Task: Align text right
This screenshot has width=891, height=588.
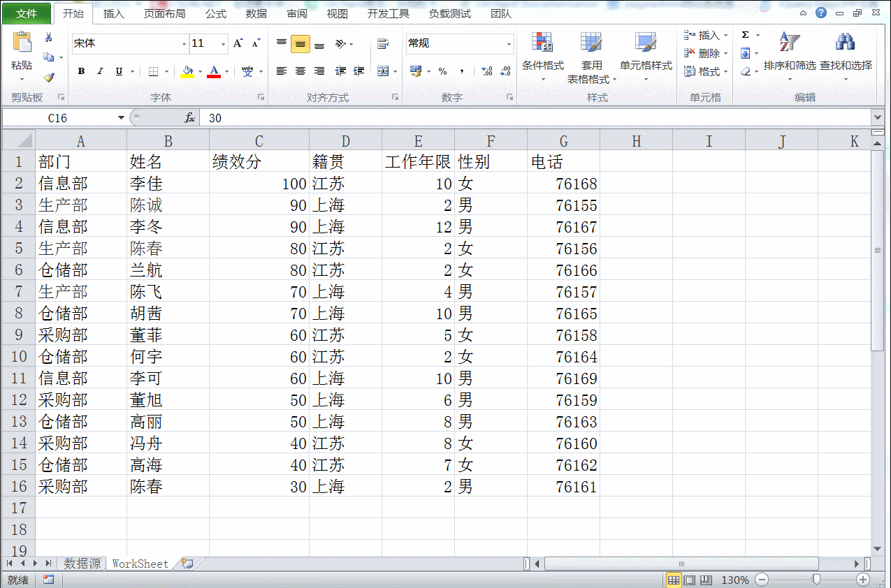Action: click(319, 71)
